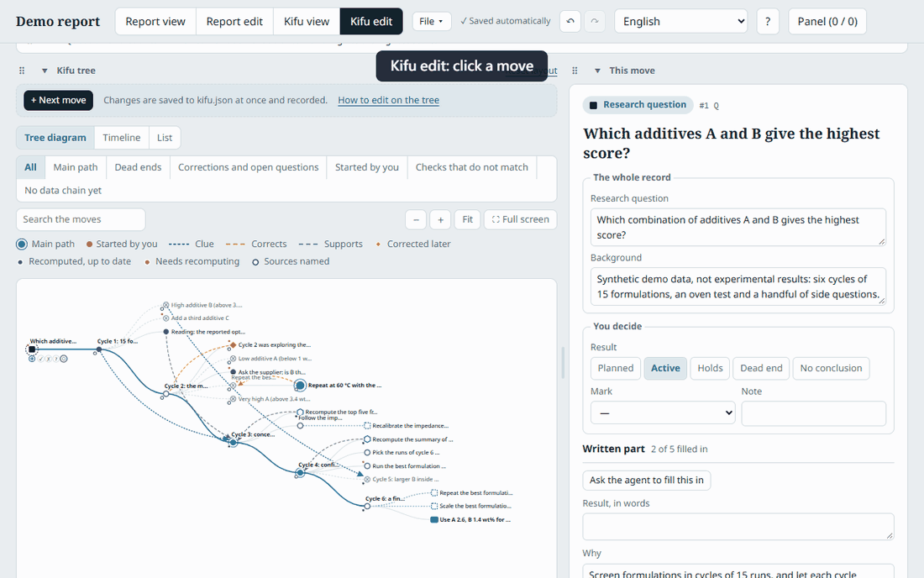Viewport: 924px width, 578px height.
Task: Select the Tree diagram view tab
Action: point(55,138)
